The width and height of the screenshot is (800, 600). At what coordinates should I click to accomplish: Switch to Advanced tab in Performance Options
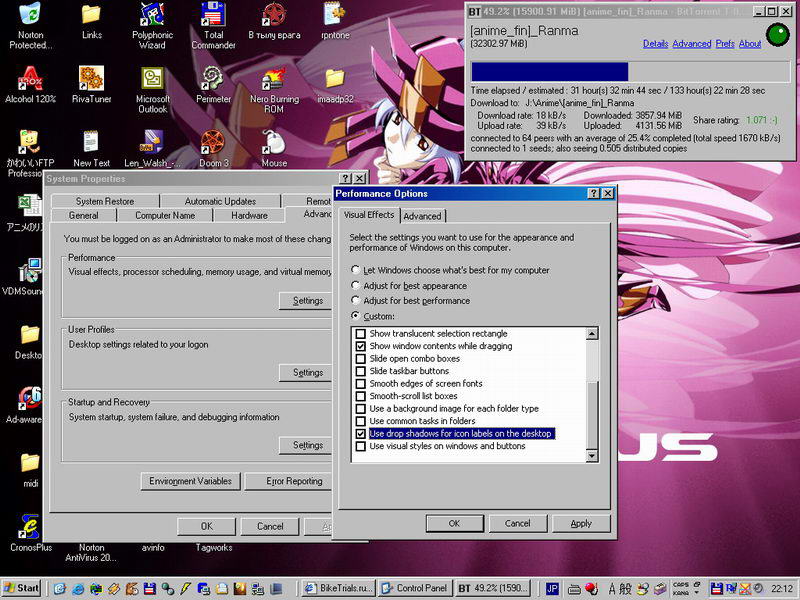pos(422,216)
